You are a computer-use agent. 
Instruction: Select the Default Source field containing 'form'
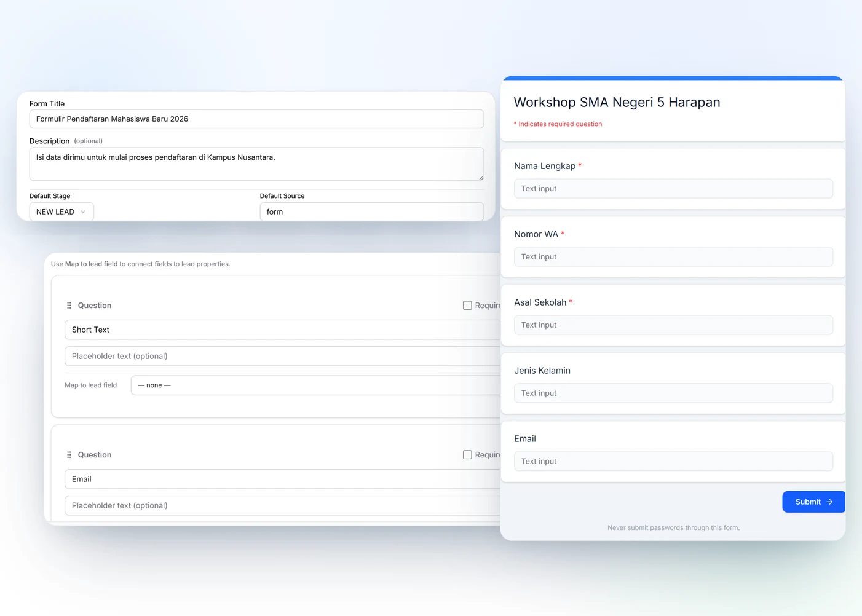372,211
